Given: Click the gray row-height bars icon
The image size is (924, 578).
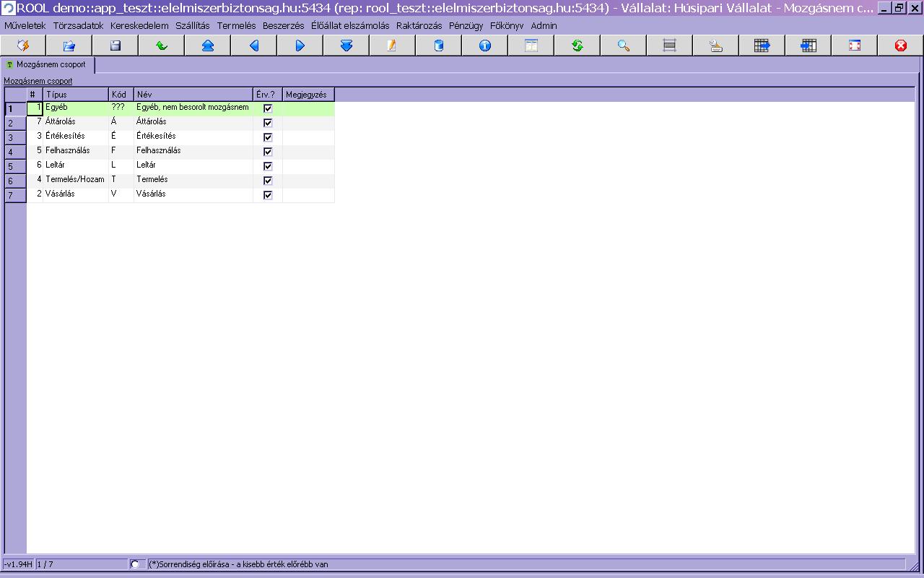Looking at the screenshot, I should click(669, 46).
